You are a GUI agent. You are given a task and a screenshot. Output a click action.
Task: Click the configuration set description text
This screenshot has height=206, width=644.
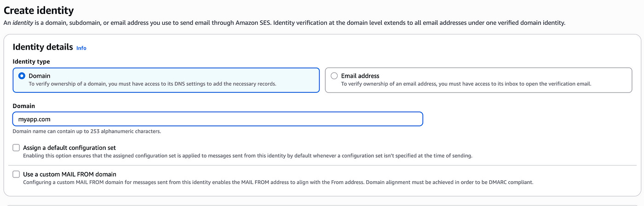pyautogui.click(x=247, y=156)
